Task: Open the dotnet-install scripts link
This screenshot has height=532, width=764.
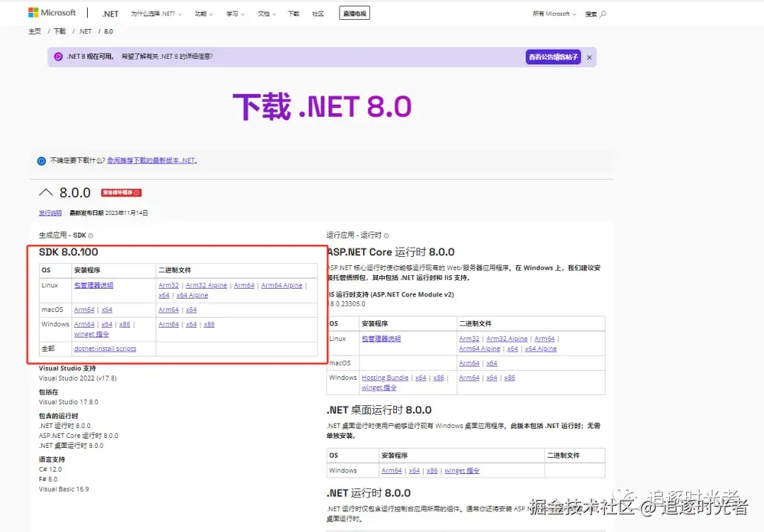Action: tap(105, 349)
